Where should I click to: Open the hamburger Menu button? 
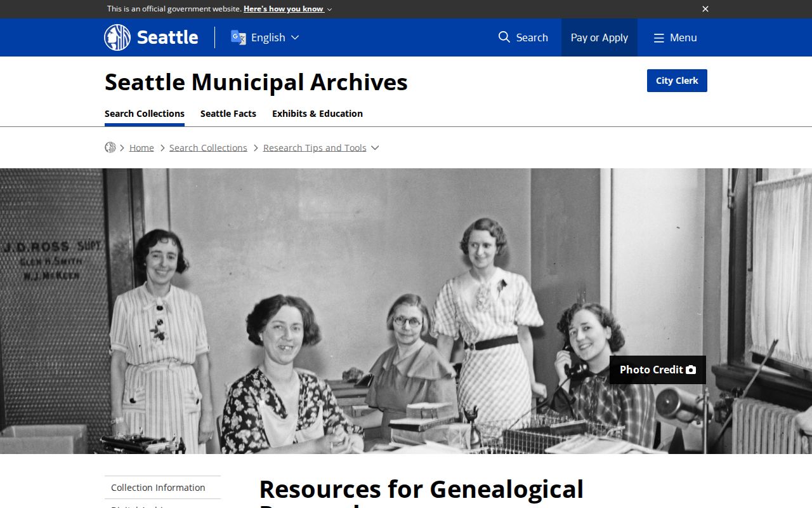point(675,37)
